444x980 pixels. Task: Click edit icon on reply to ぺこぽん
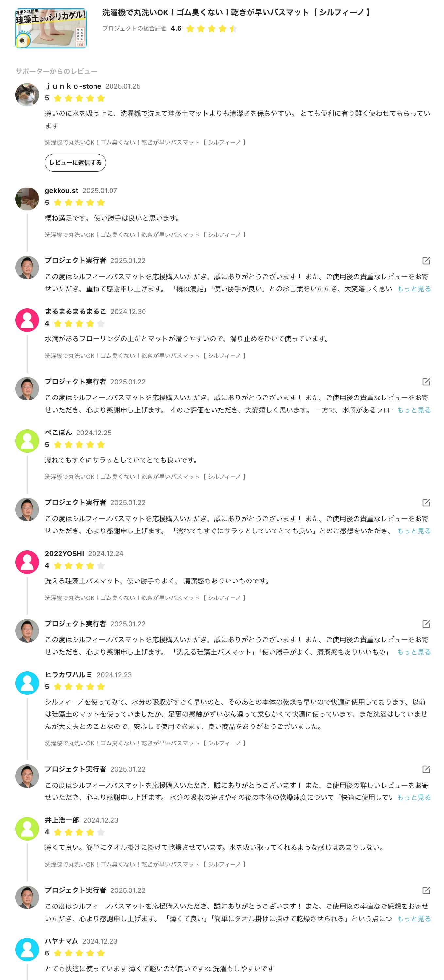point(426,502)
